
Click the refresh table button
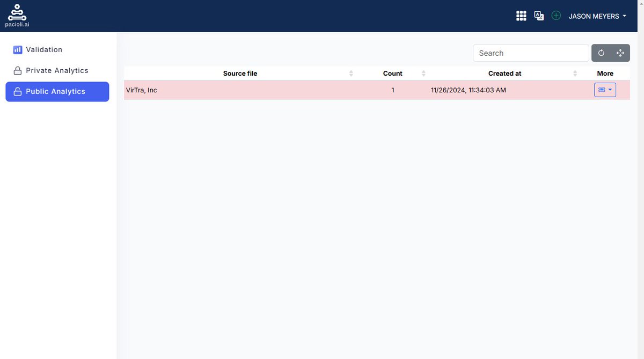(601, 53)
